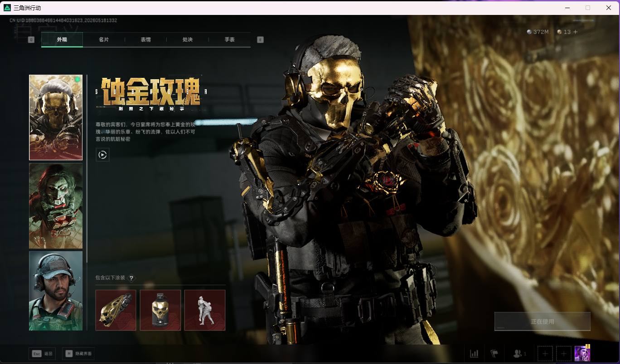Click the skin description starting 尊敬的宾客们

tap(145, 132)
